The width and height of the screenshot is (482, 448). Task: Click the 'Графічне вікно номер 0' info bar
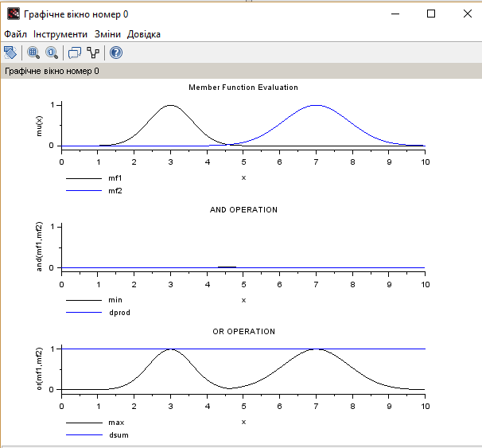pyautogui.click(x=241, y=71)
